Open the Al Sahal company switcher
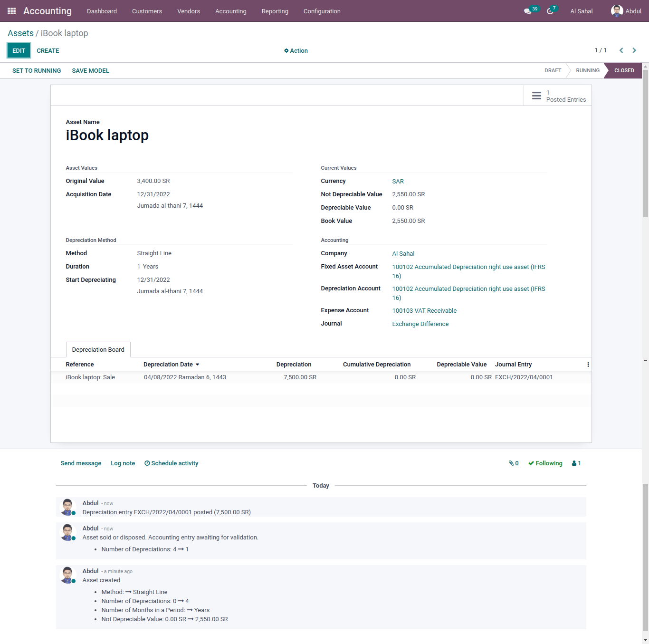 click(x=582, y=11)
